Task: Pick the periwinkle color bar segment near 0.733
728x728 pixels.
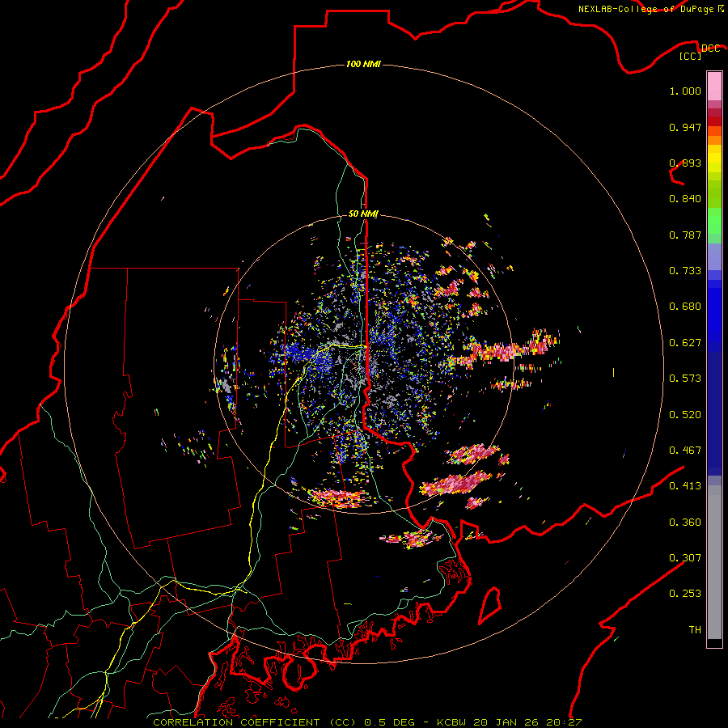Action: pyautogui.click(x=714, y=256)
